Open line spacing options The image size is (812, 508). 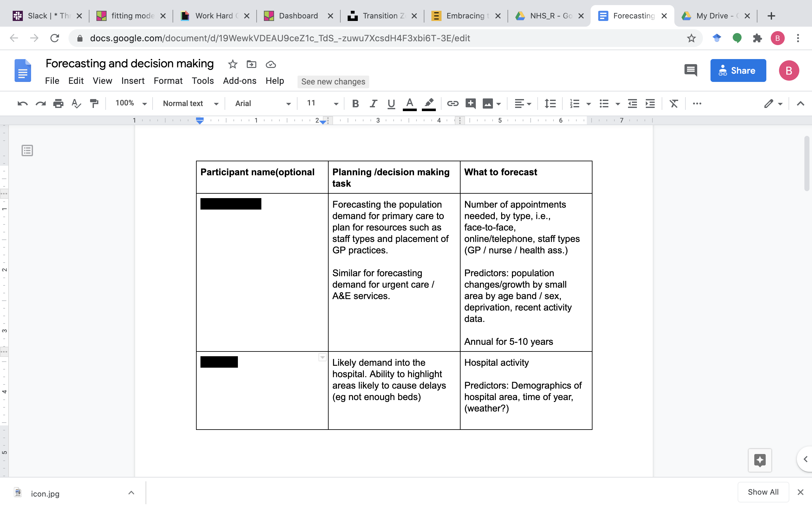[x=550, y=104]
